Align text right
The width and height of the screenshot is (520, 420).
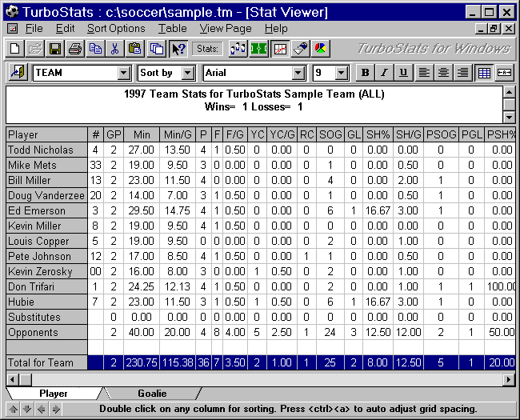tap(462, 73)
